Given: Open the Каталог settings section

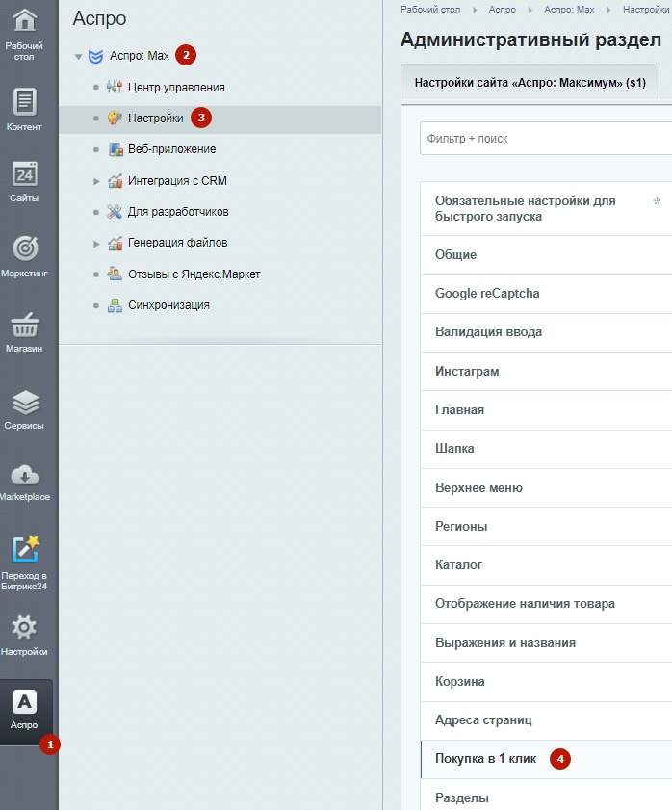Looking at the screenshot, I should (546, 565).
